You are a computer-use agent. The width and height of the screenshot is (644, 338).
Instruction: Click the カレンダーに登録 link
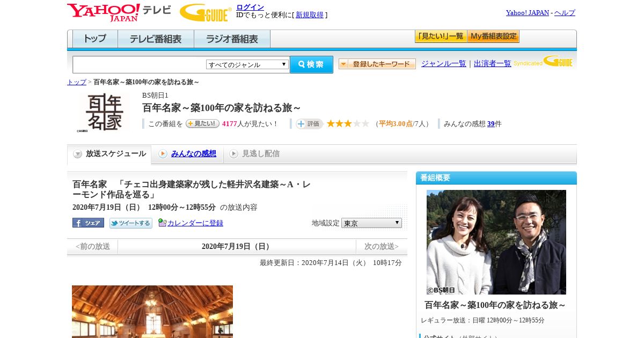pyautogui.click(x=195, y=223)
